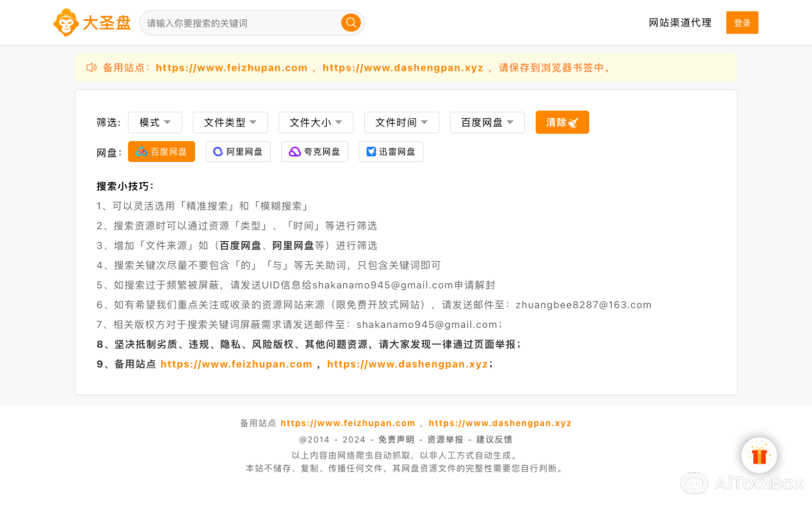Screen dimensions: 812x508
Task: Click the 登录 button
Action: point(742,22)
